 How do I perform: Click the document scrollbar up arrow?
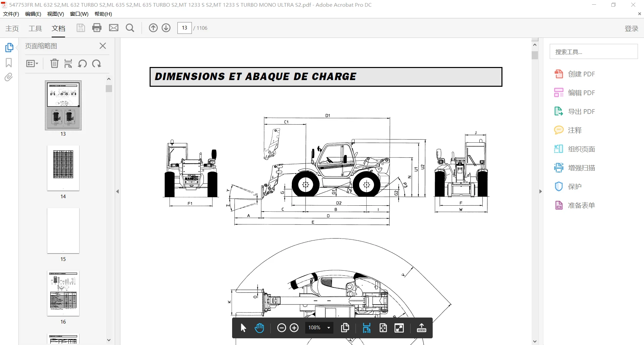[x=535, y=45]
